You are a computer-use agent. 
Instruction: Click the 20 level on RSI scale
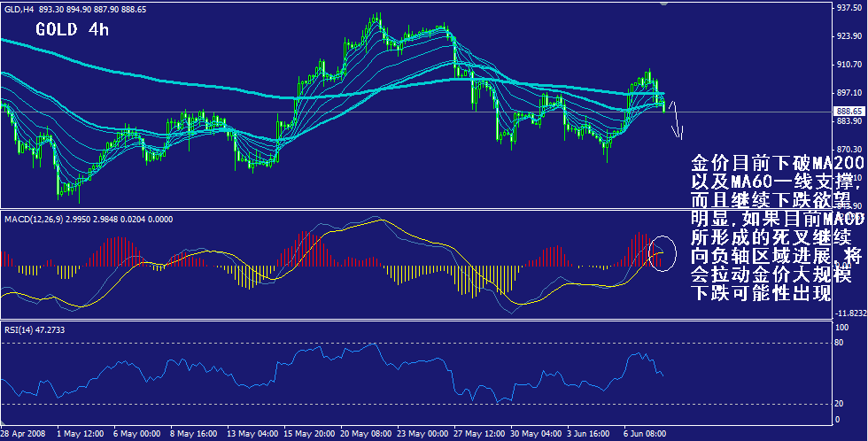pyautogui.click(x=841, y=405)
